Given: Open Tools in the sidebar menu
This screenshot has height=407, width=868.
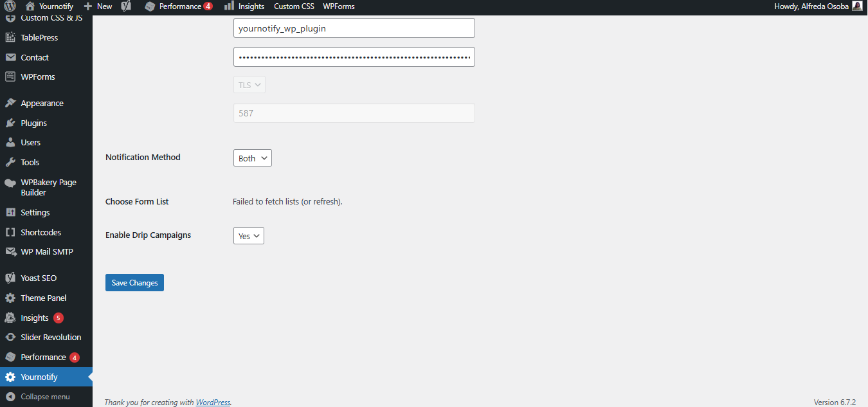Looking at the screenshot, I should (x=30, y=162).
